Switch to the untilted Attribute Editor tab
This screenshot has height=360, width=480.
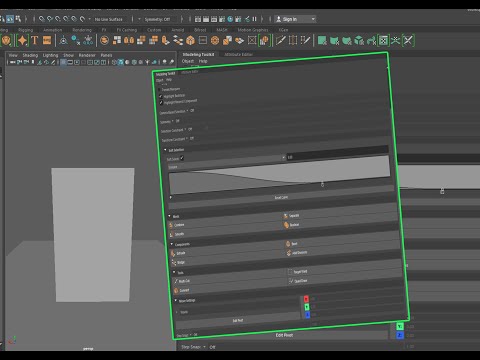pyautogui.click(x=238, y=54)
